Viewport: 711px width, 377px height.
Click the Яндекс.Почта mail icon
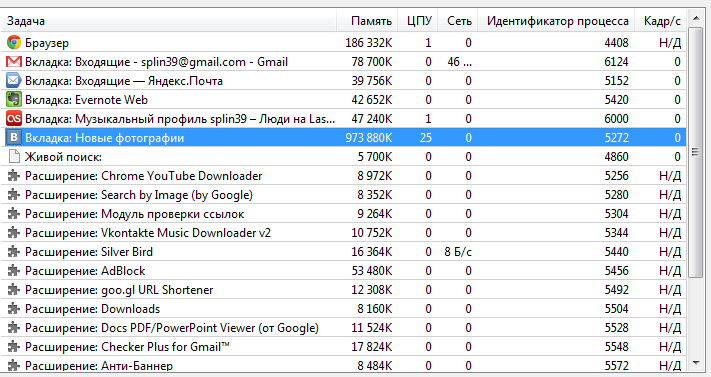14,81
